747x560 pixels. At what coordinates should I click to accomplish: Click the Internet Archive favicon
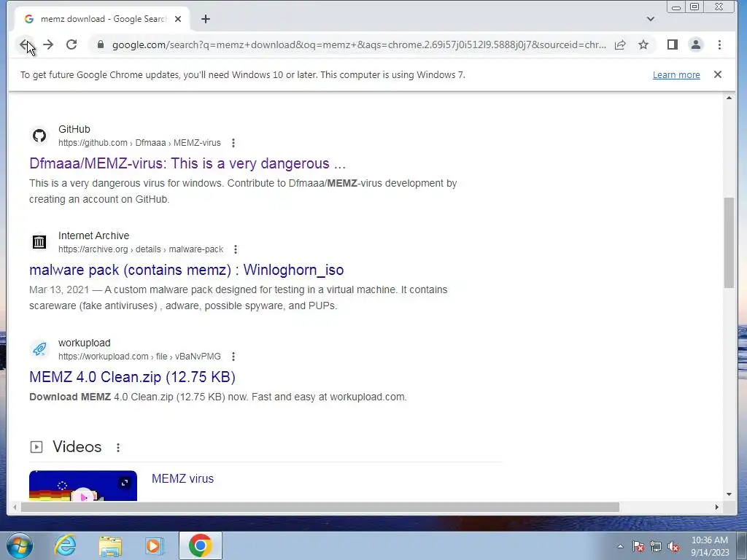point(39,242)
